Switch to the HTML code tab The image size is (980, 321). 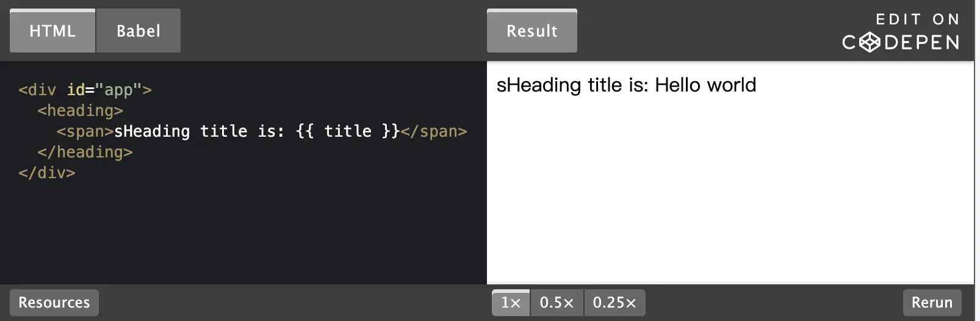point(52,31)
